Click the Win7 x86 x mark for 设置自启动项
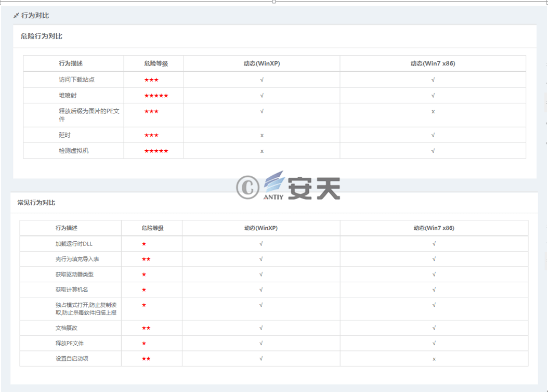This screenshot has height=392, width=548. [x=434, y=359]
